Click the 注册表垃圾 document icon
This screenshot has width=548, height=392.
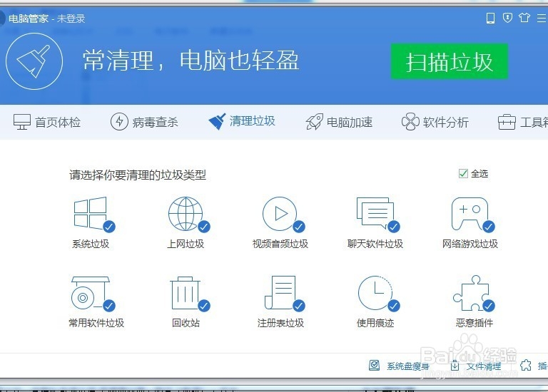click(280, 292)
